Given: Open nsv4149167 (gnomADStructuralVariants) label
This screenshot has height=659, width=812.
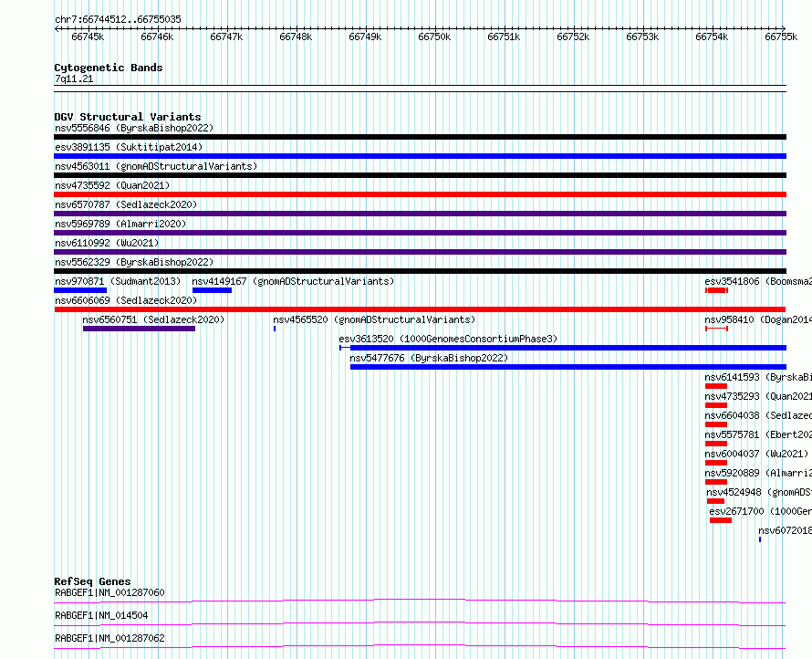Looking at the screenshot, I should coord(293,281).
